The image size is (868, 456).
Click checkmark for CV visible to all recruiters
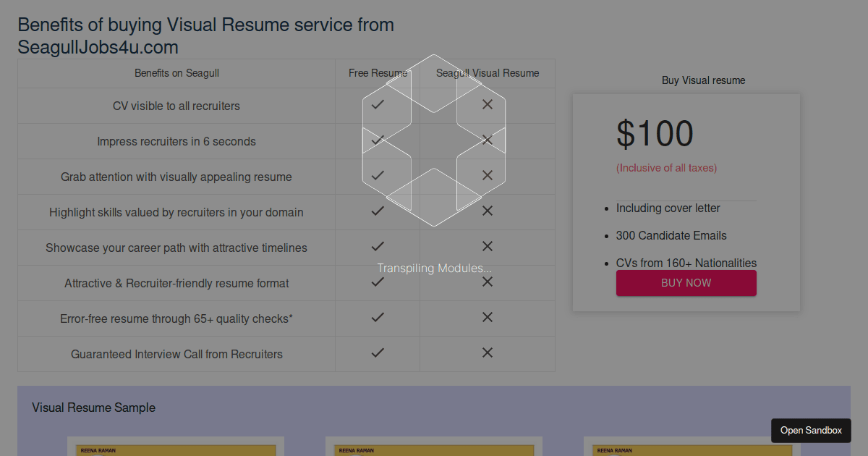tap(377, 105)
